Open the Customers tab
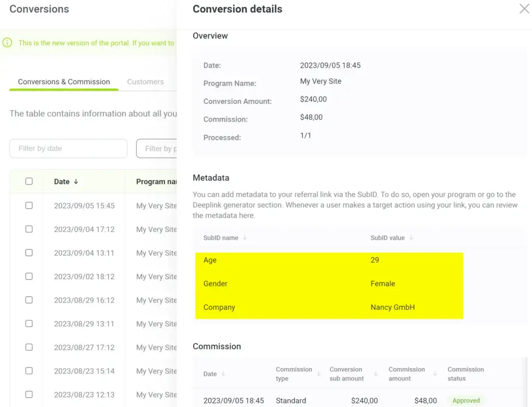The image size is (532, 407). [145, 82]
